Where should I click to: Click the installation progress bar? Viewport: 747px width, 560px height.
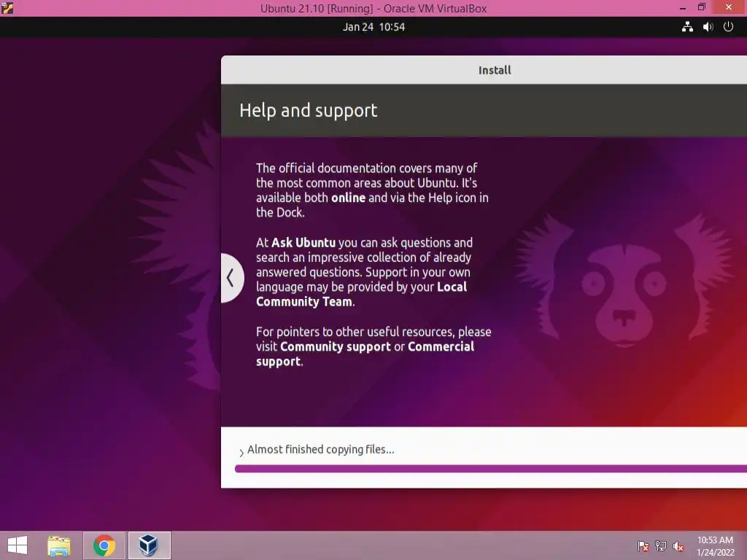click(491, 469)
